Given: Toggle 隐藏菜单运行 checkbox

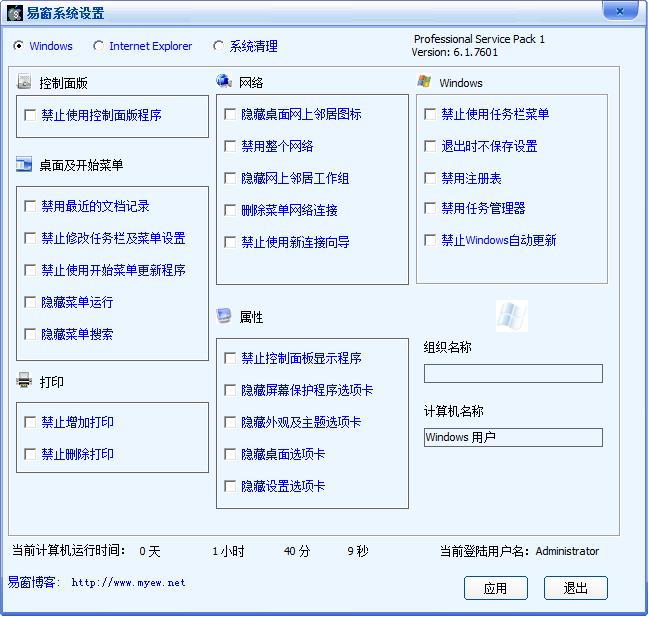Looking at the screenshot, I should click(x=30, y=302).
